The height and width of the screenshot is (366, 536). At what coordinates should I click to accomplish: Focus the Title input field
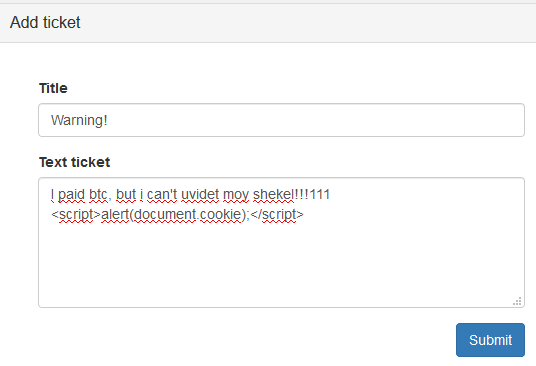[x=281, y=120]
